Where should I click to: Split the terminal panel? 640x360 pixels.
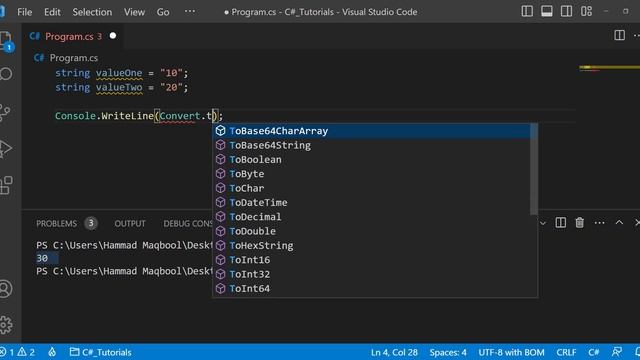(x=560, y=223)
